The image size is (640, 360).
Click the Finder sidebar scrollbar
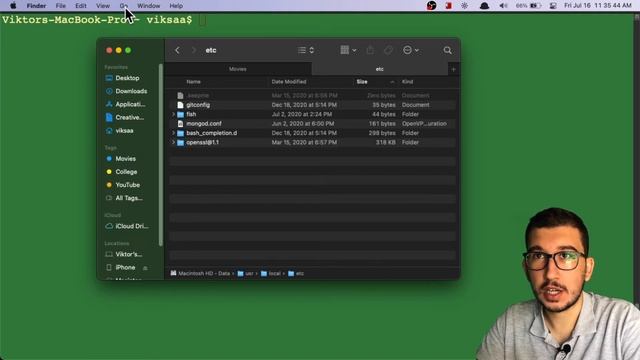(x=161, y=155)
